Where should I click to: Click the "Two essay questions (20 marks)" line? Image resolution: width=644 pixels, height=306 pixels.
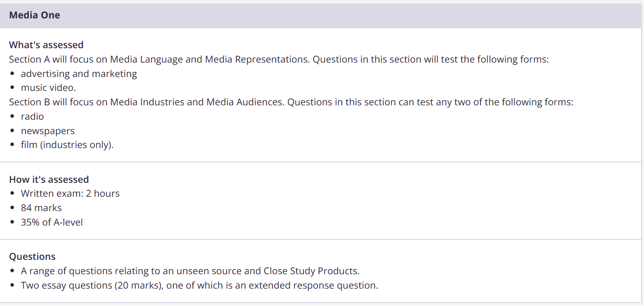point(199,286)
